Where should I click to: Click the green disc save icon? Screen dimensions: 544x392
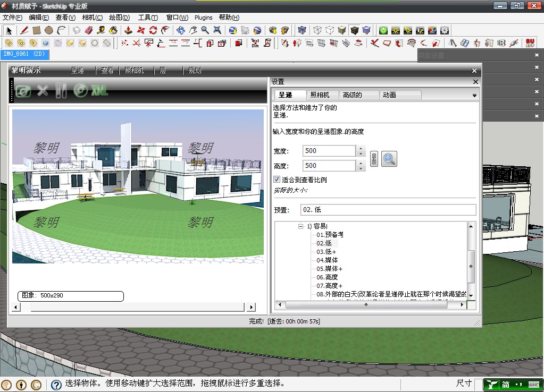[x=81, y=91]
